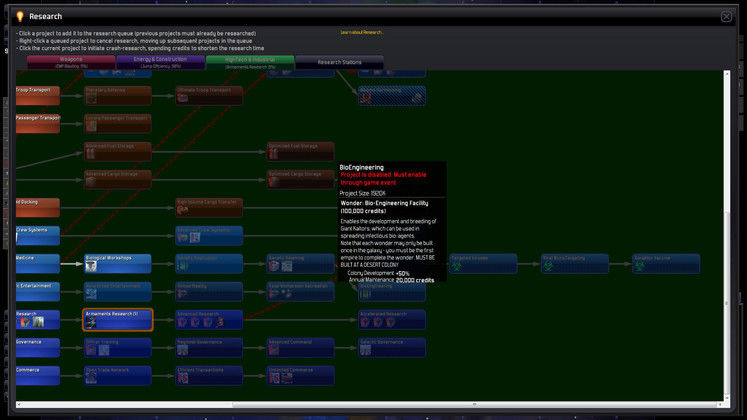The width and height of the screenshot is (747, 420).
Task: Switch to the HighTech & Industrial tab
Action: coord(250,62)
